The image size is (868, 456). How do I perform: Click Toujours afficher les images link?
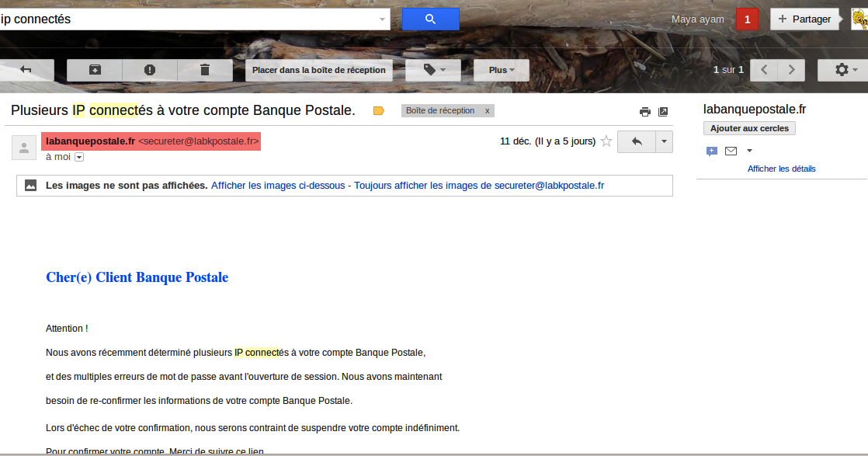click(x=479, y=186)
